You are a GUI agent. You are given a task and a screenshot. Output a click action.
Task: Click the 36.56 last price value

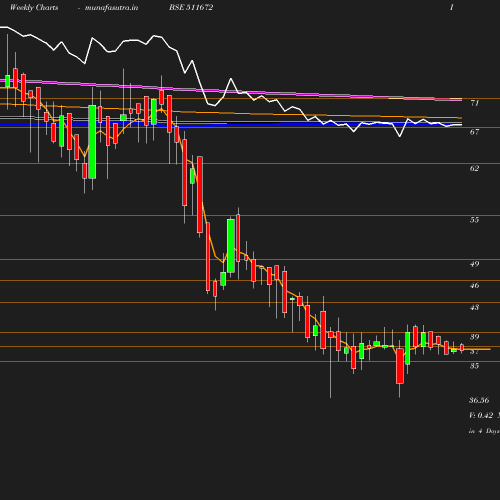(x=479, y=400)
